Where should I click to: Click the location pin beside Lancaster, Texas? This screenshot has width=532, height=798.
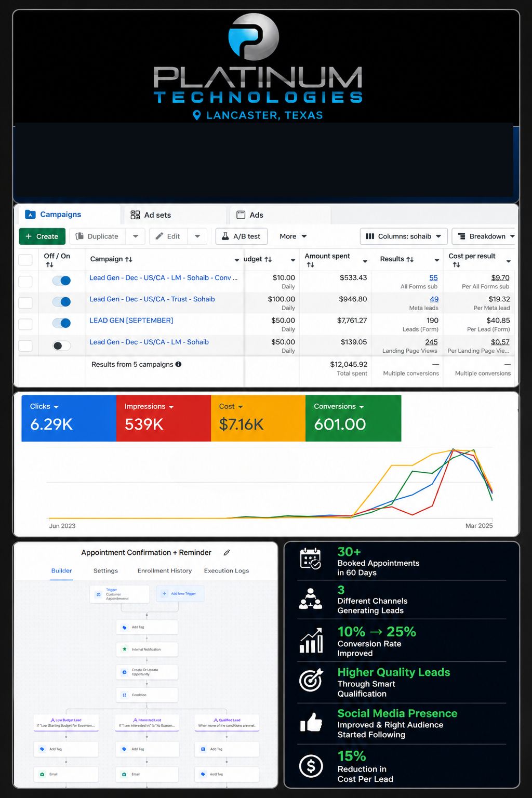click(x=196, y=115)
